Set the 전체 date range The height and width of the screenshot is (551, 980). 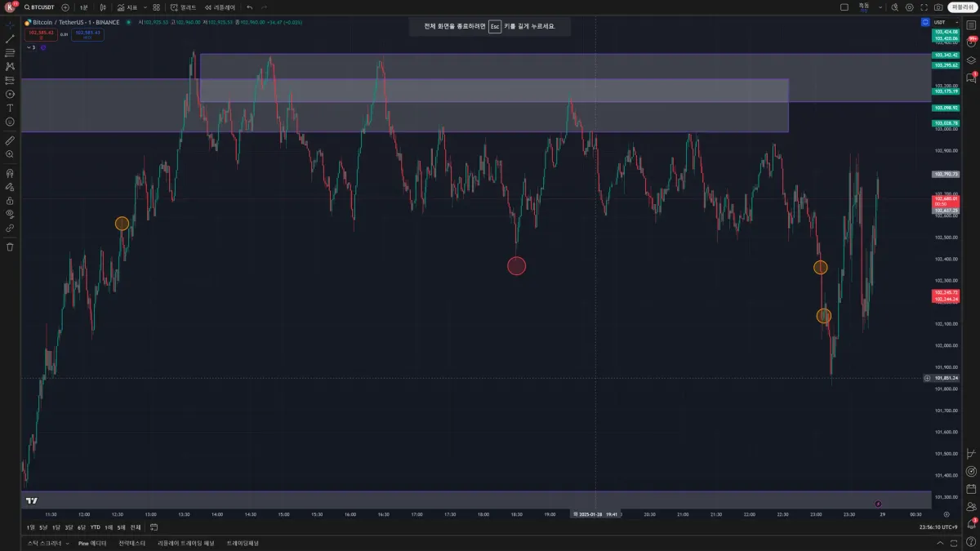point(136,527)
